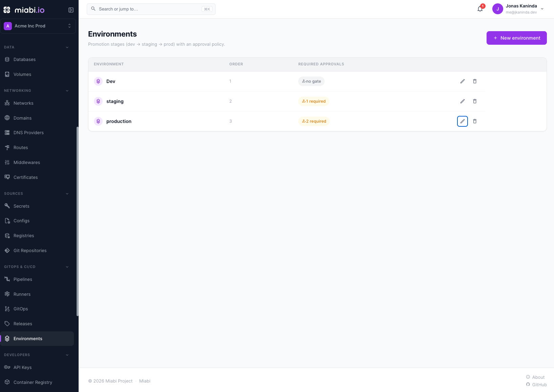Click the '2 required' approvals badge
The image size is (554, 392).
(x=314, y=121)
